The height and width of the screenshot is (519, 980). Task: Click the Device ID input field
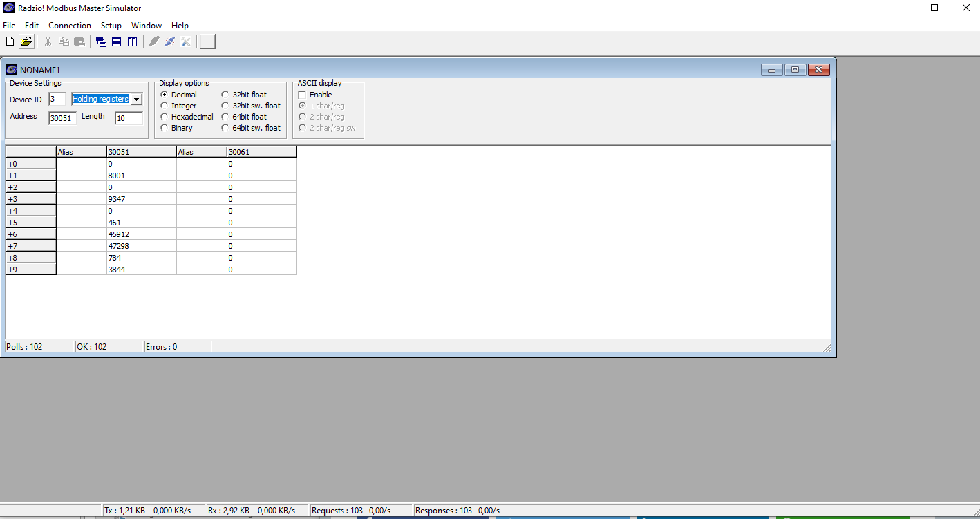(57, 100)
